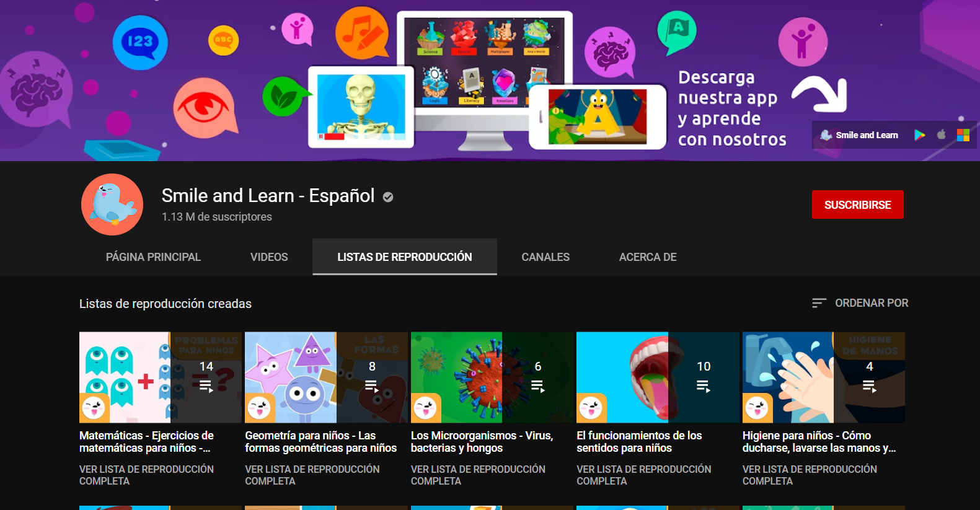Click the smiley logo on Higiene thumbnail
980x510 pixels.
click(x=757, y=408)
